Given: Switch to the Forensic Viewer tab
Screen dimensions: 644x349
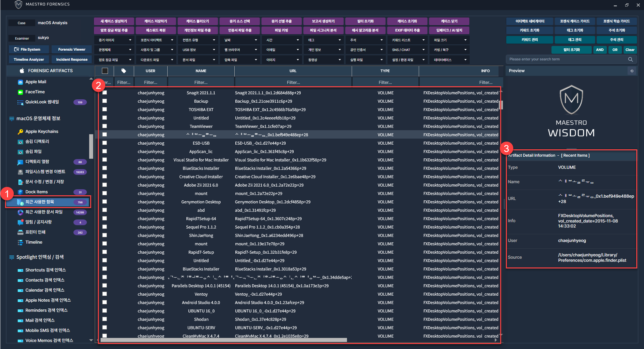Looking at the screenshot, I should (x=72, y=49).
